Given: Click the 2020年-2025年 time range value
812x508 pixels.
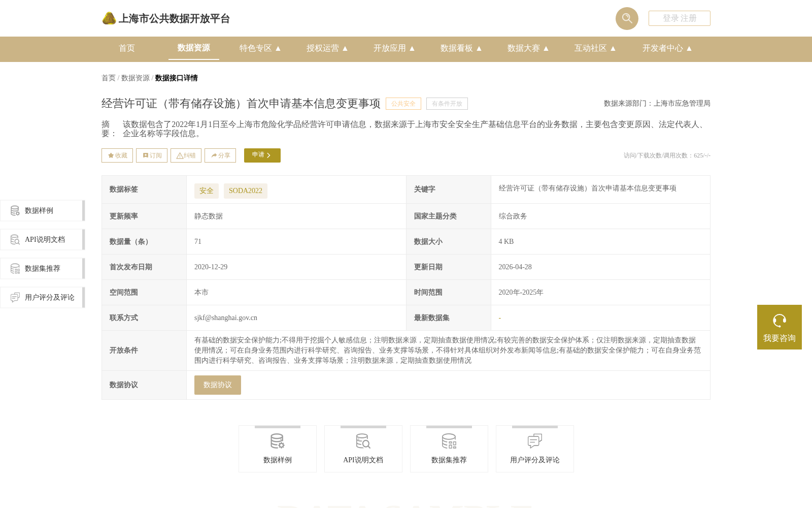Looking at the screenshot, I should point(521,293).
